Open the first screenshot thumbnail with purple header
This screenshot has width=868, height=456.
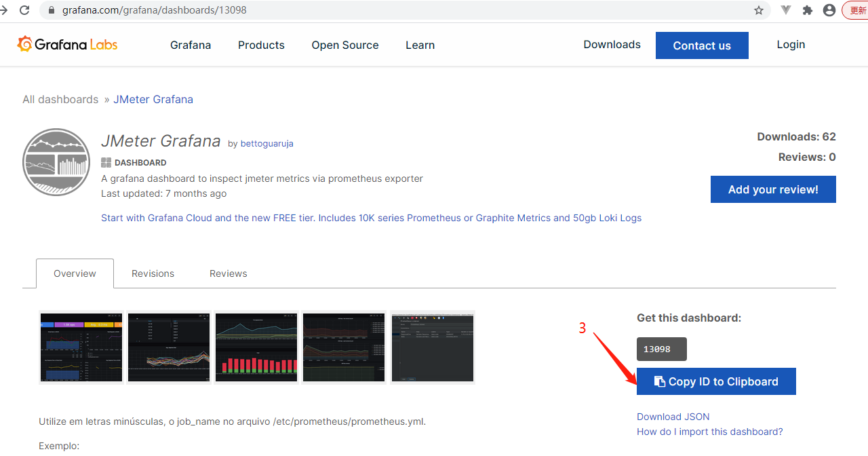(x=81, y=347)
